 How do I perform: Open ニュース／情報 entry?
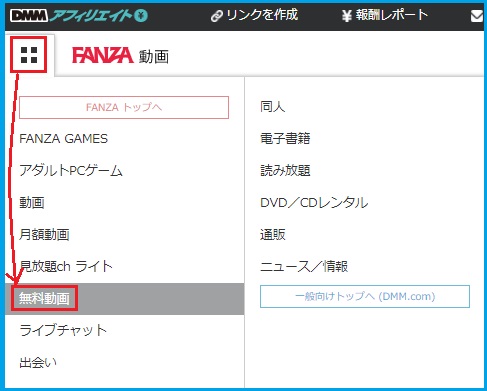click(x=304, y=266)
